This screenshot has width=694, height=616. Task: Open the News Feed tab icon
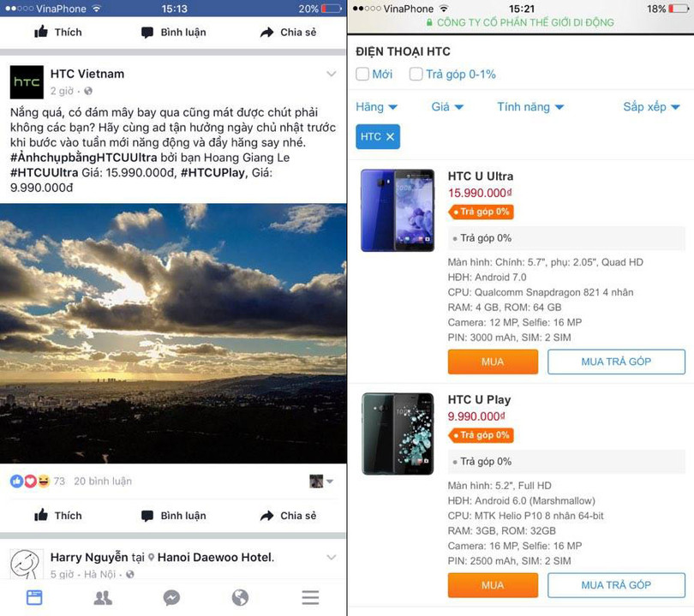34,597
